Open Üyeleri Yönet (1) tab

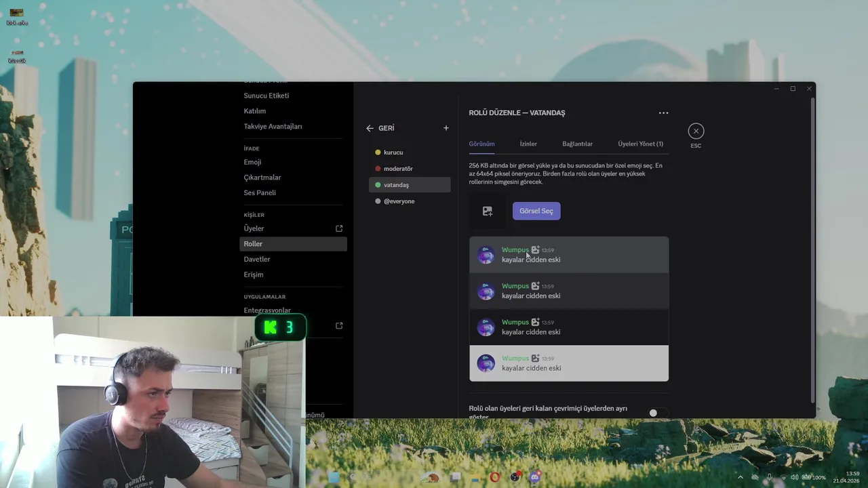(640, 144)
